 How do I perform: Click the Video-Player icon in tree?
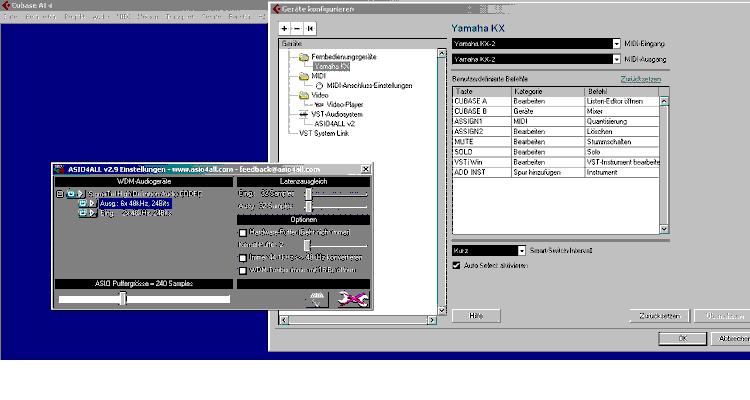tap(319, 105)
